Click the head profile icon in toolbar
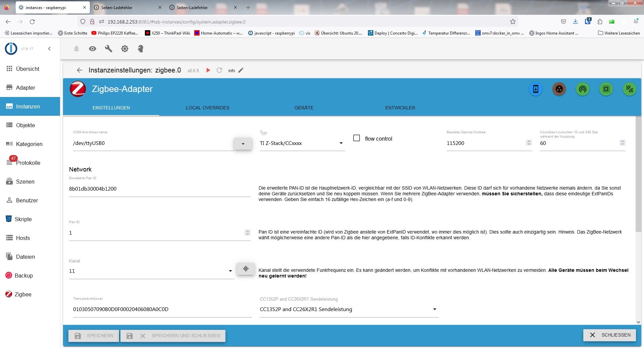Viewport: 644px width, 349px height. 141,49
